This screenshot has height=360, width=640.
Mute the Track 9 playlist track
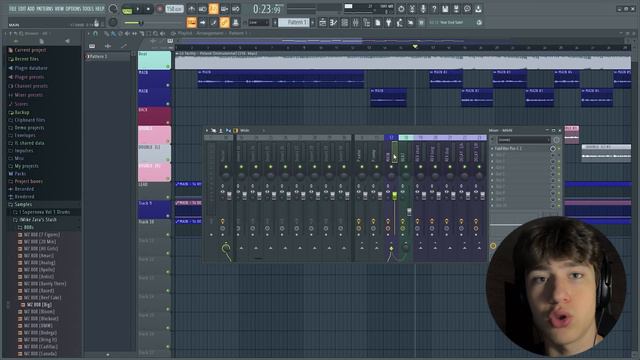(168, 216)
